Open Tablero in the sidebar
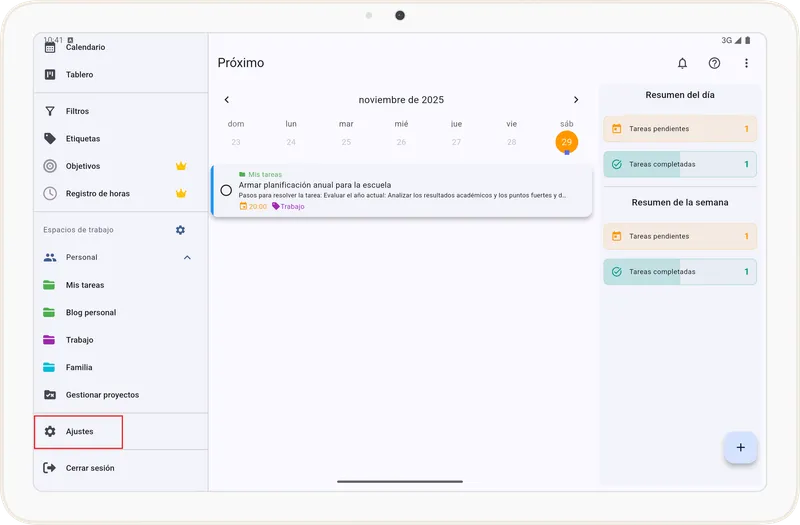Screen dimensions: 800x525 (79, 75)
